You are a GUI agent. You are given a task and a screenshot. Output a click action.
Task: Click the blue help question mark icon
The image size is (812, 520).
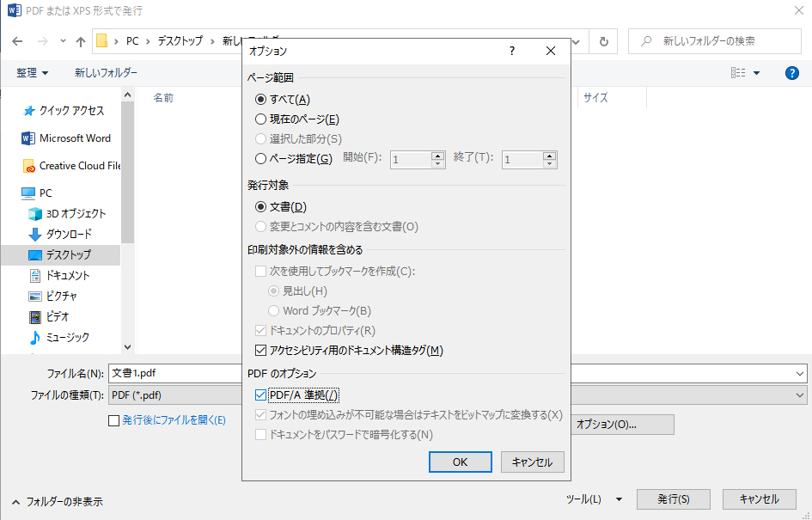coord(792,73)
